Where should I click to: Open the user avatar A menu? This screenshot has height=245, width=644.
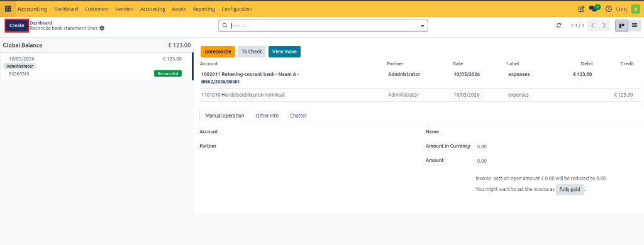[x=635, y=9]
